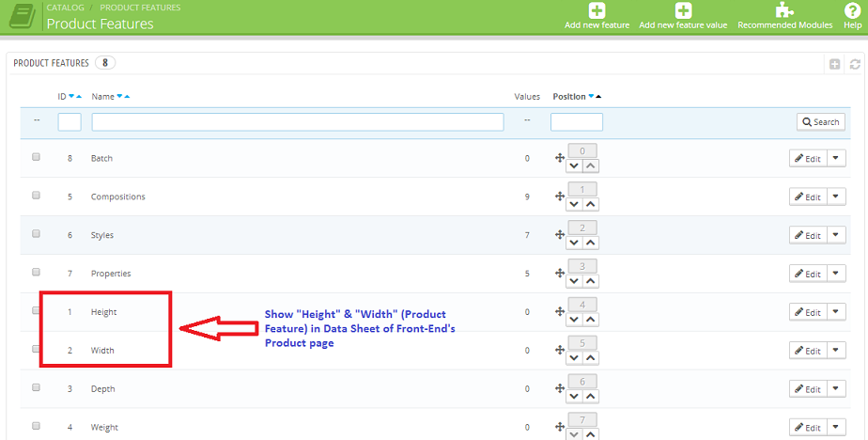Image resolution: width=868 pixels, height=440 pixels.
Task: Click the Depth feature name
Action: [x=103, y=389]
